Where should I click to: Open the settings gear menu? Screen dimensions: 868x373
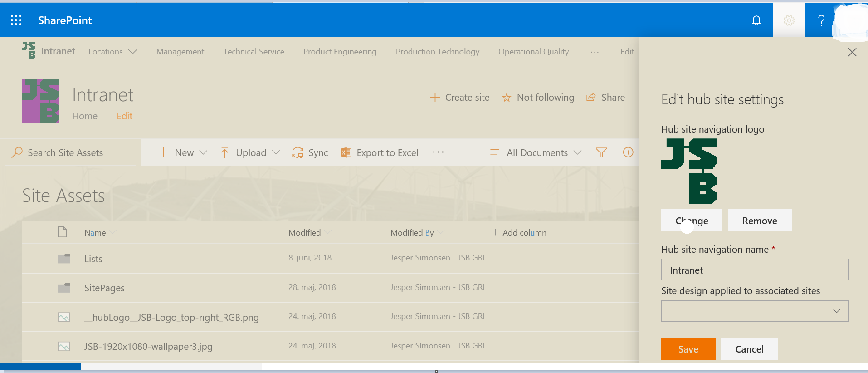789,20
